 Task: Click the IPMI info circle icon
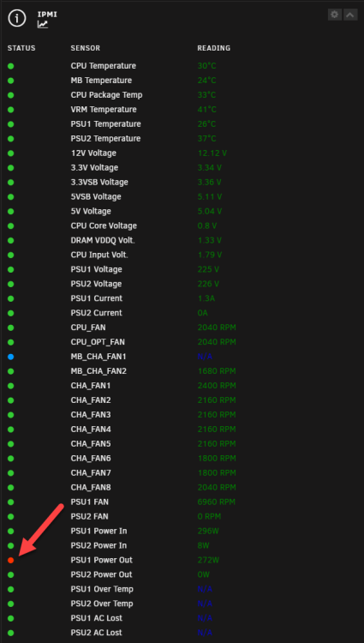[17, 18]
